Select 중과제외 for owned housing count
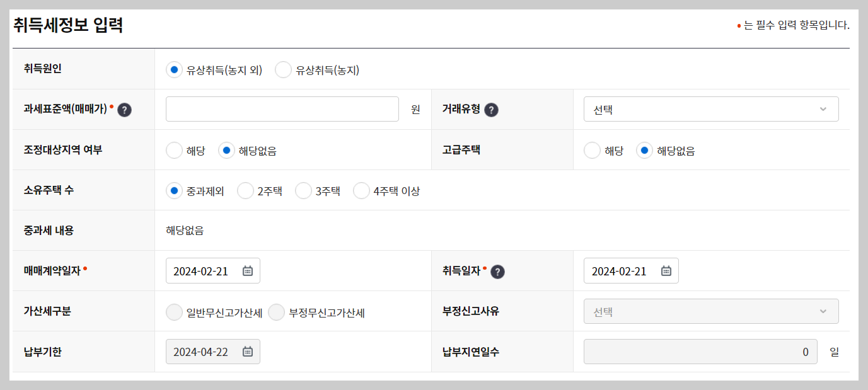Image resolution: width=868 pixels, height=390 pixels. pos(174,190)
